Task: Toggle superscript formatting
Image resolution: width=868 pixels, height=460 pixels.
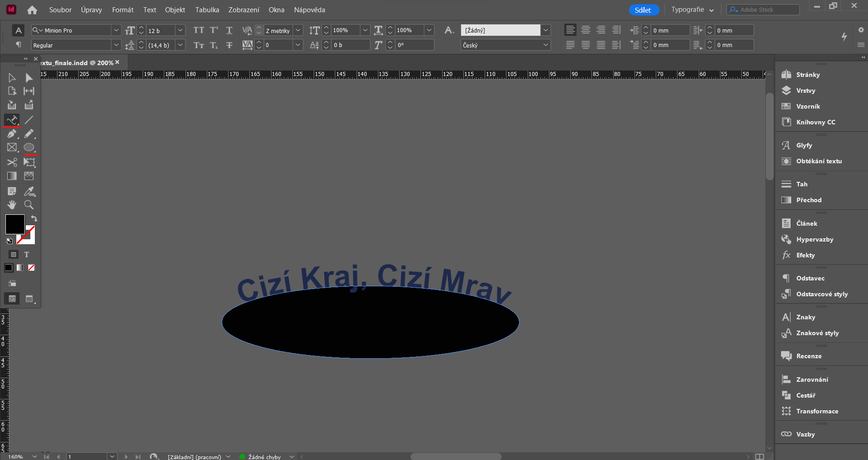Action: 214,30
